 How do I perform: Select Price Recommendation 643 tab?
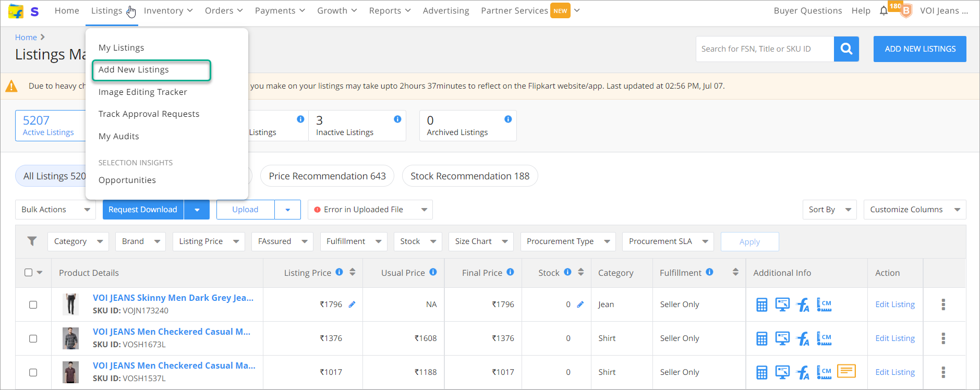pos(328,176)
